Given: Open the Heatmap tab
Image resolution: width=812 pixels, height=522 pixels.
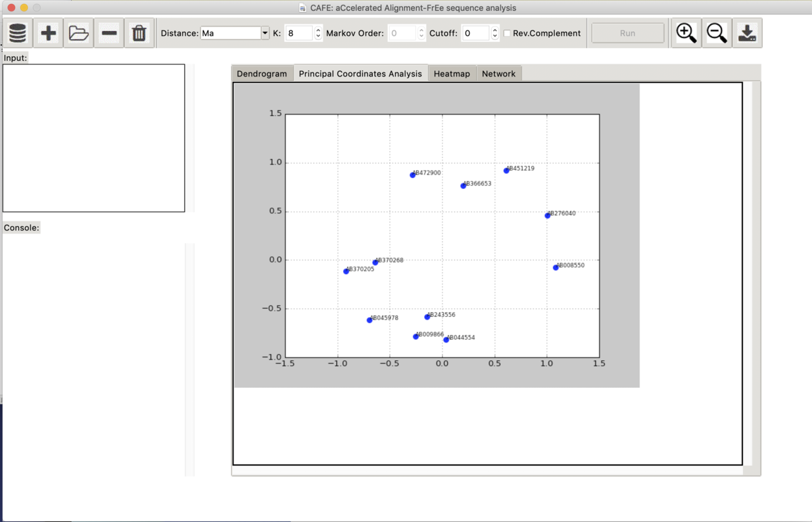Looking at the screenshot, I should 452,74.
